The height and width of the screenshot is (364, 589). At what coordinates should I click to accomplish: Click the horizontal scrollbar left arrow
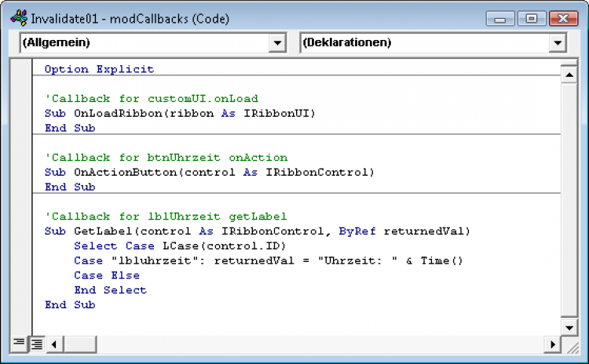(x=53, y=344)
